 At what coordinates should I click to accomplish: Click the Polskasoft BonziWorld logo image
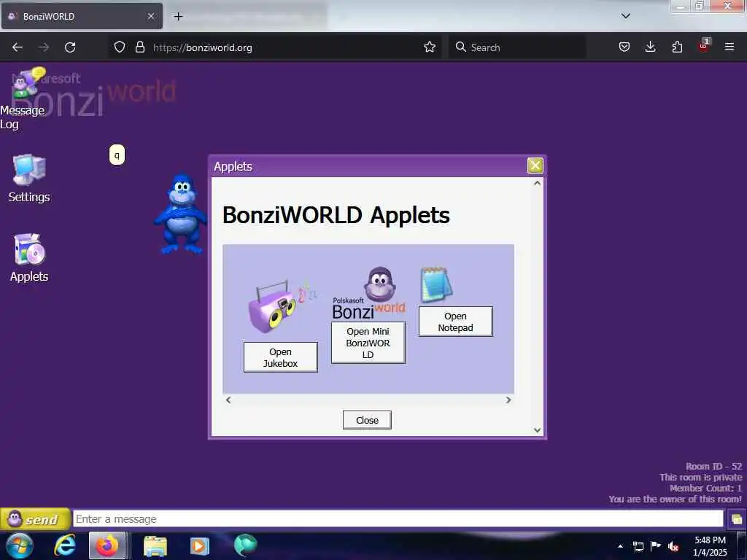tap(368, 293)
